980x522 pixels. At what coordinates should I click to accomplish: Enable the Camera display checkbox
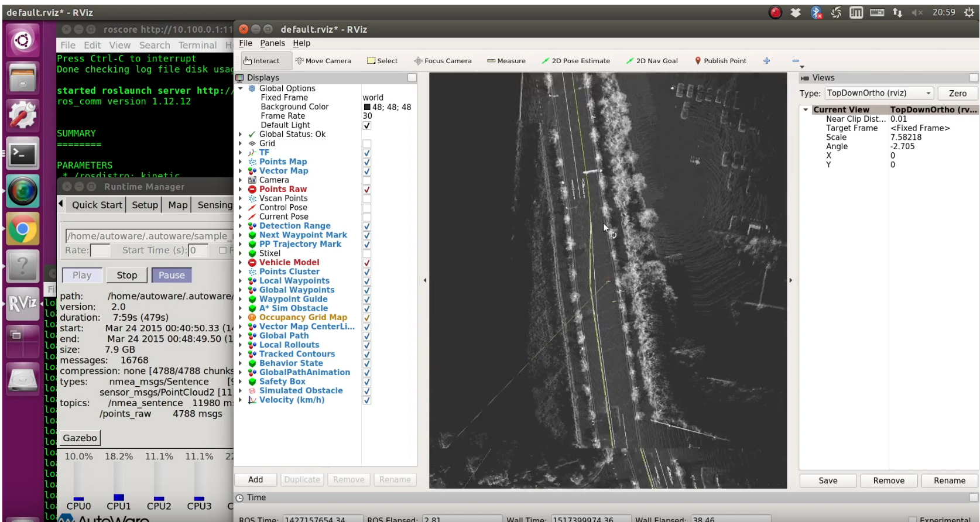pyautogui.click(x=367, y=180)
